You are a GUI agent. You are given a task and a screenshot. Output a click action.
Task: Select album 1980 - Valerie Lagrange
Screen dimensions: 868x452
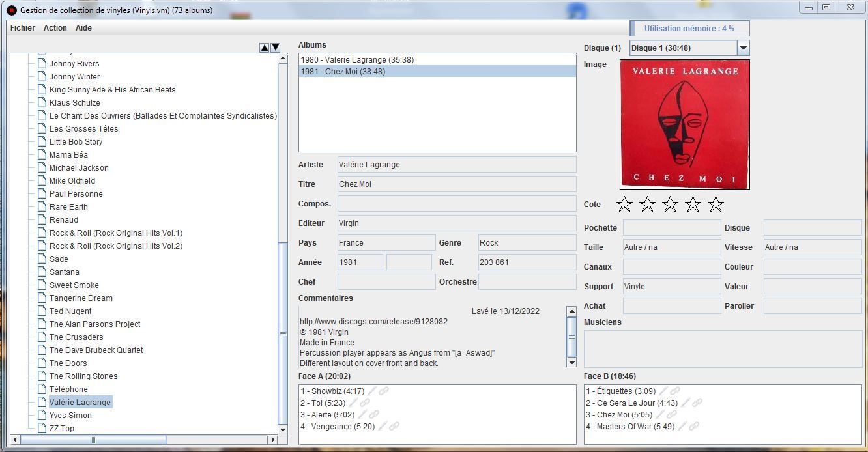pyautogui.click(x=437, y=60)
